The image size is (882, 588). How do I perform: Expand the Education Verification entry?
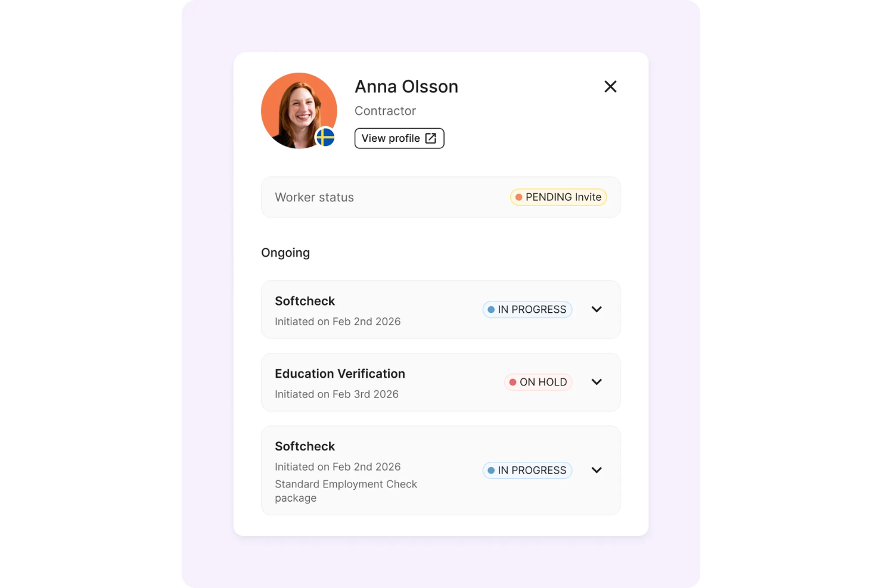(x=596, y=382)
